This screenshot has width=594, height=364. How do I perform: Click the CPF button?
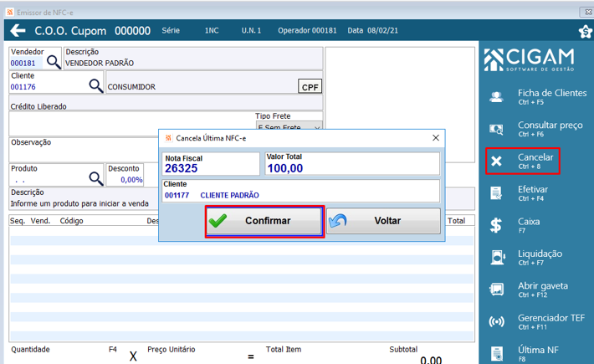click(310, 86)
